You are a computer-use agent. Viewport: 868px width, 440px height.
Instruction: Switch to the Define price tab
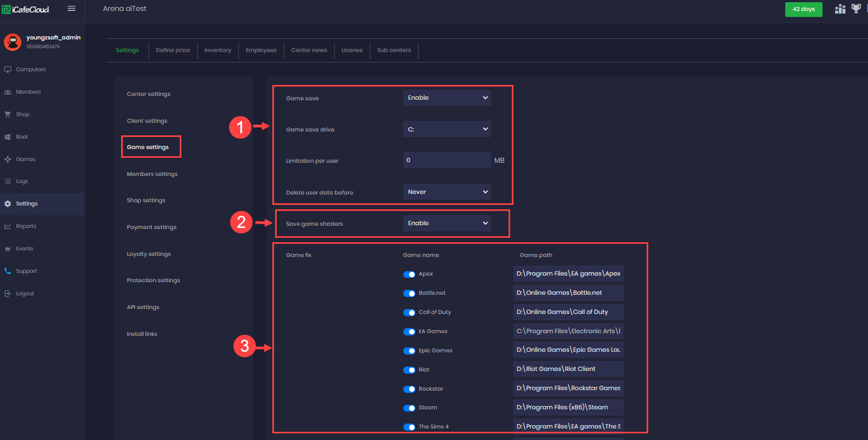pyautogui.click(x=173, y=50)
